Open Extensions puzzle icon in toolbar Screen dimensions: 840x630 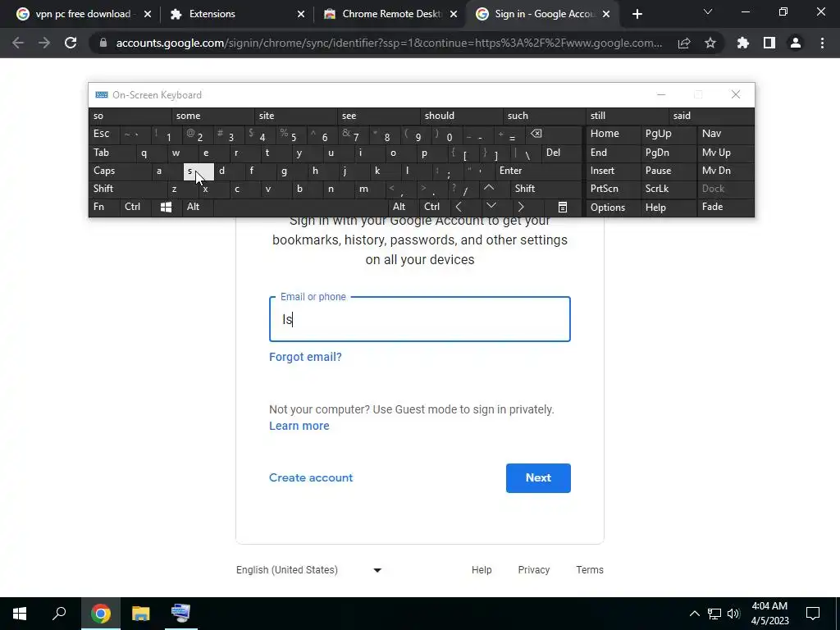[x=743, y=43]
